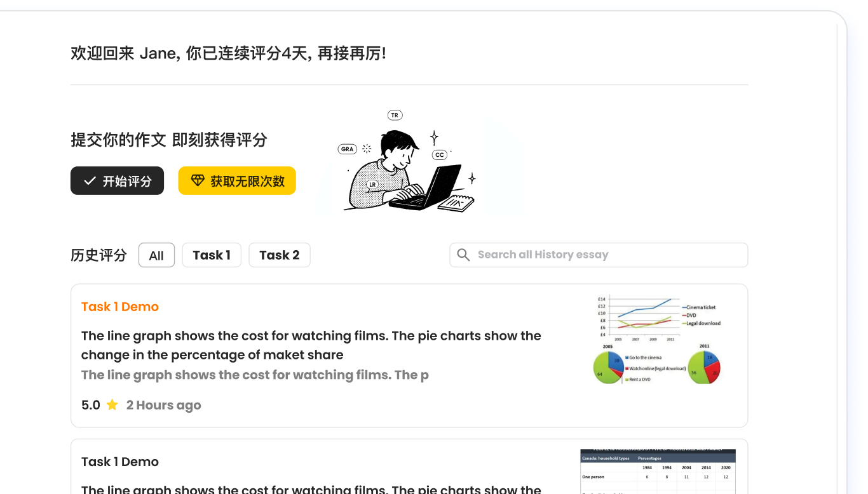Viewport: 868px width, 494px height.
Task: Click the 提交你的作文 即刻获得评分 heading
Action: click(x=169, y=140)
